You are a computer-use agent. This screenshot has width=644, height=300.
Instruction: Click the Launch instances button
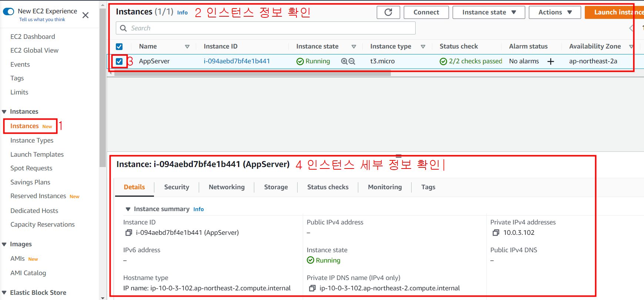pyautogui.click(x=614, y=12)
